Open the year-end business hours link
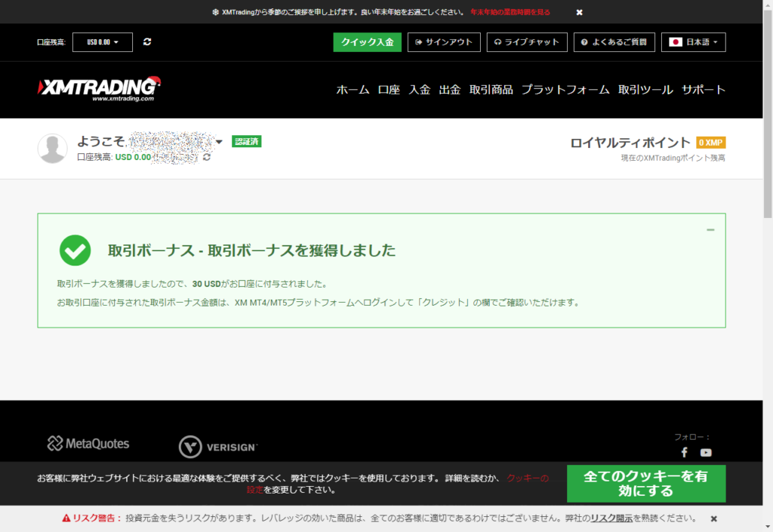 coord(510,12)
